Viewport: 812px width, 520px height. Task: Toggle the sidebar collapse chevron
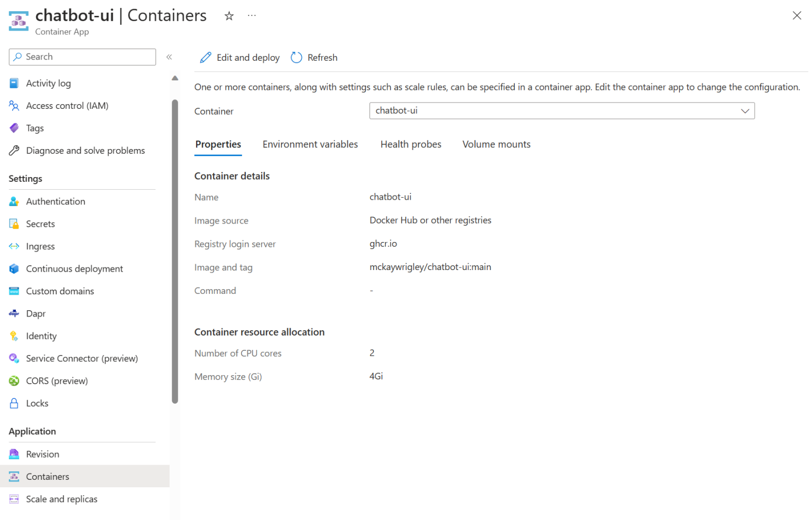[x=170, y=57]
